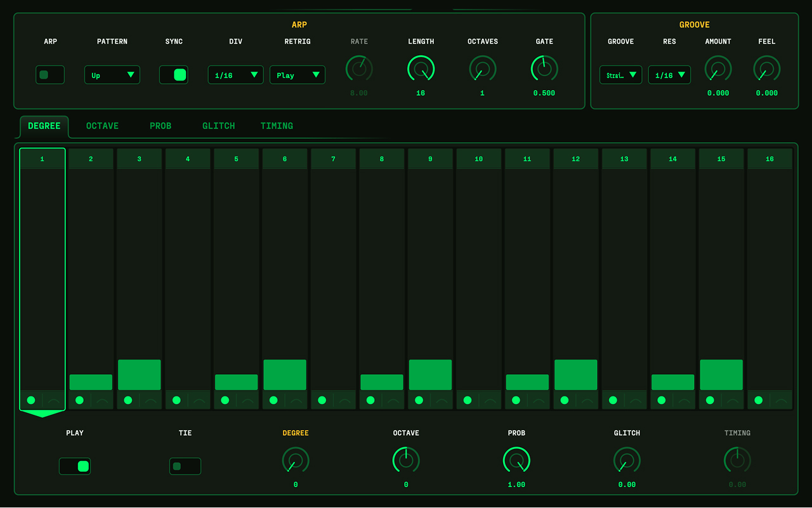Click the tie curve icon on step 15
Image resolution: width=812 pixels, height=508 pixels.
point(733,400)
